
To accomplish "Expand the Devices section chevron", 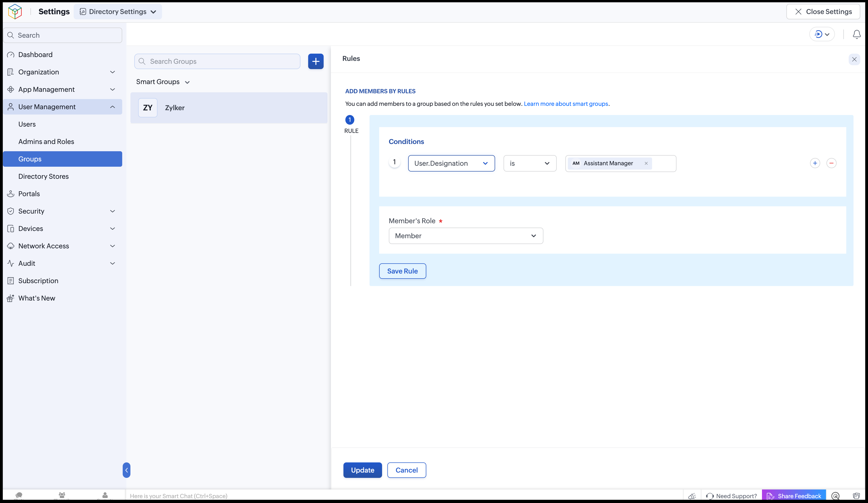I will (112, 229).
